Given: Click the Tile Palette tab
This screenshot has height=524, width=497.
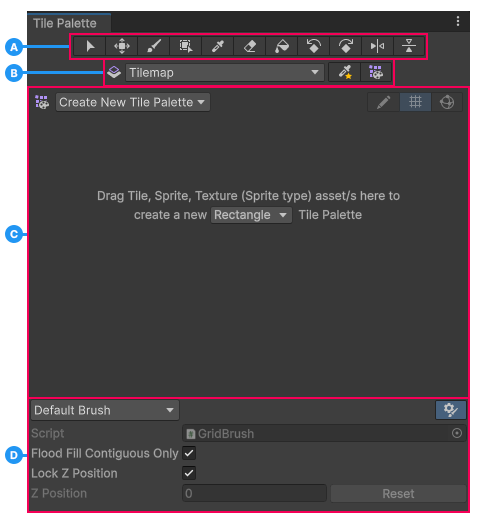Looking at the screenshot, I should click(65, 23).
